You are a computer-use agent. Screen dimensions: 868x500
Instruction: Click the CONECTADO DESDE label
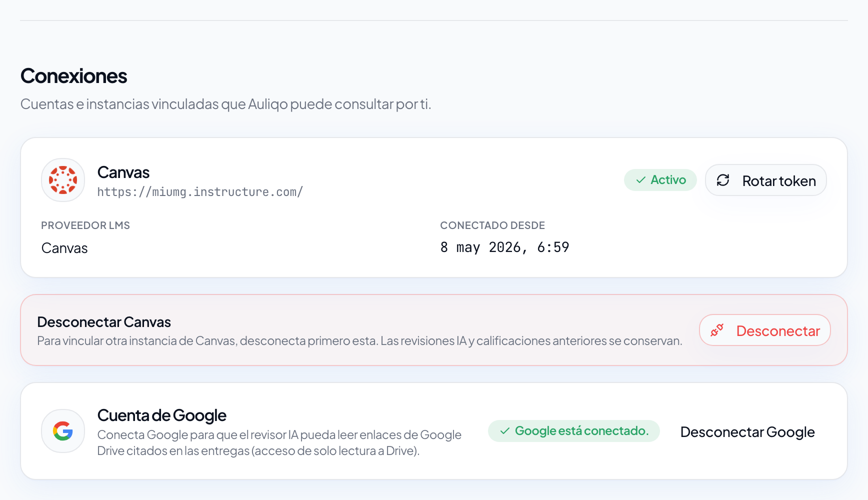pyautogui.click(x=492, y=225)
